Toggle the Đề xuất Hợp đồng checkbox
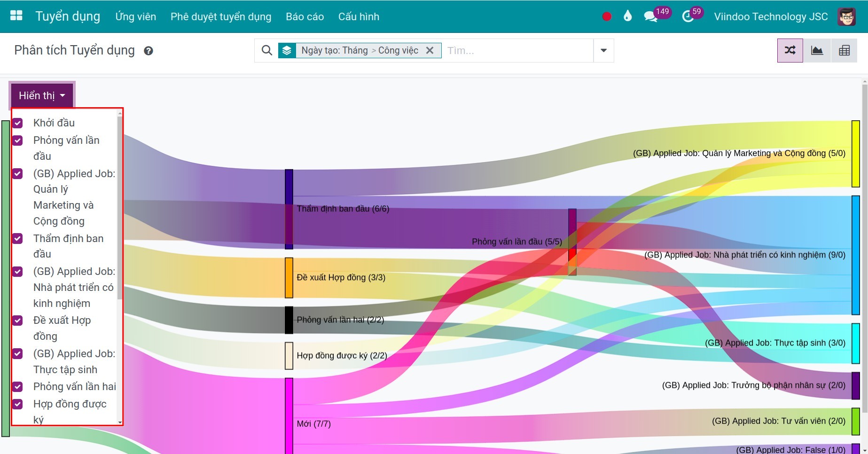Screen dimensions: 868x454 [17, 321]
